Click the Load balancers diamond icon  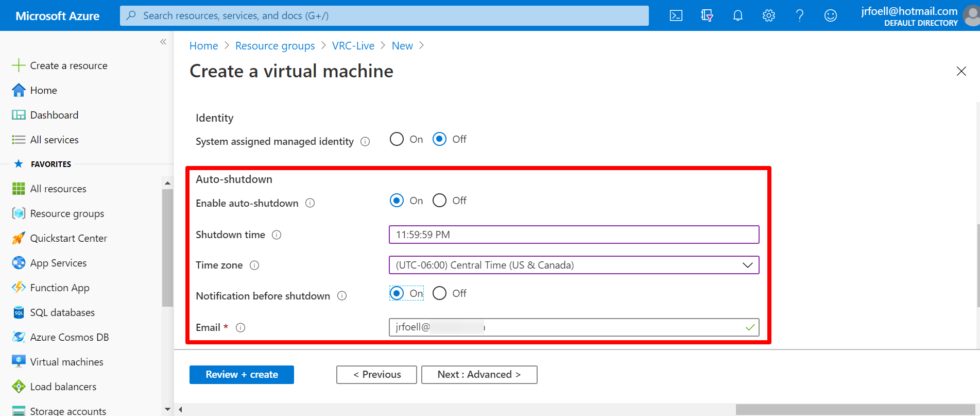click(x=19, y=387)
